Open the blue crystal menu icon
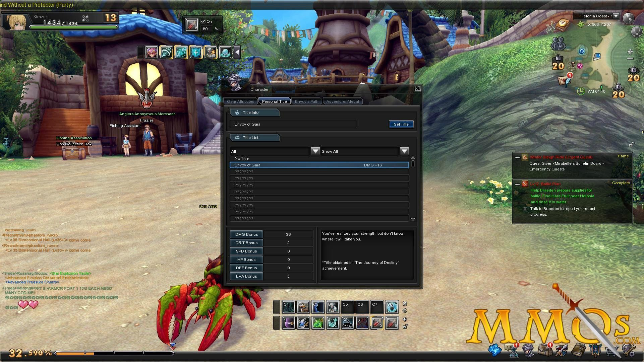 pyautogui.click(x=494, y=350)
